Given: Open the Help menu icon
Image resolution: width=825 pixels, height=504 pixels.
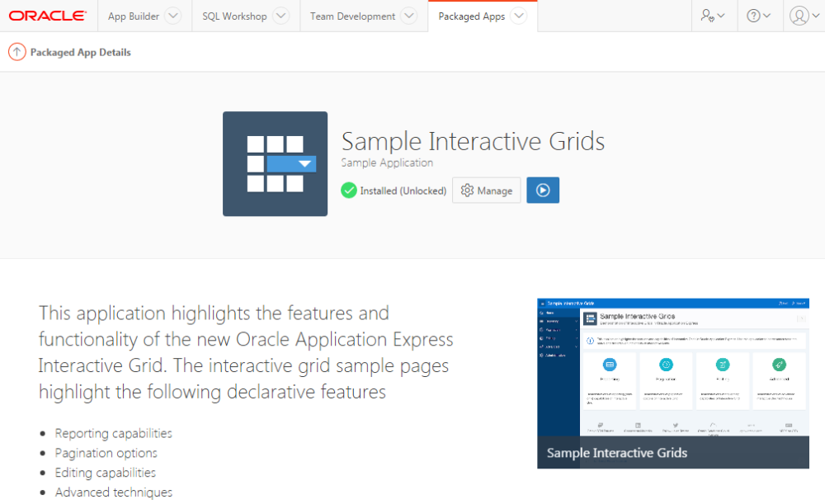Looking at the screenshot, I should point(759,16).
